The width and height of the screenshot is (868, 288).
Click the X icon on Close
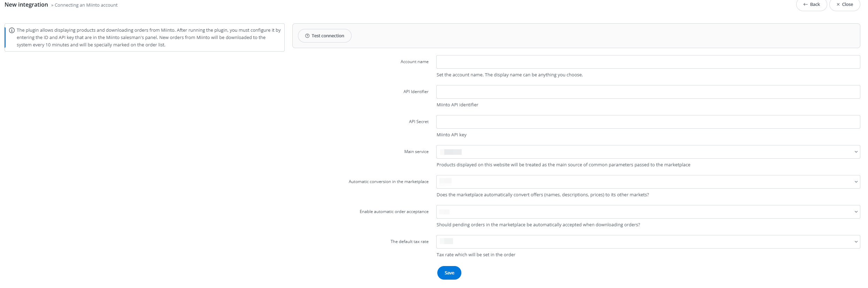tap(838, 5)
